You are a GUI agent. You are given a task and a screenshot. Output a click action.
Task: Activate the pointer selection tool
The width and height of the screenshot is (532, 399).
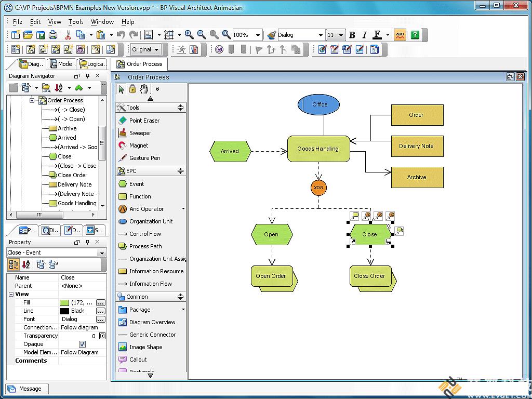pyautogui.click(x=121, y=89)
